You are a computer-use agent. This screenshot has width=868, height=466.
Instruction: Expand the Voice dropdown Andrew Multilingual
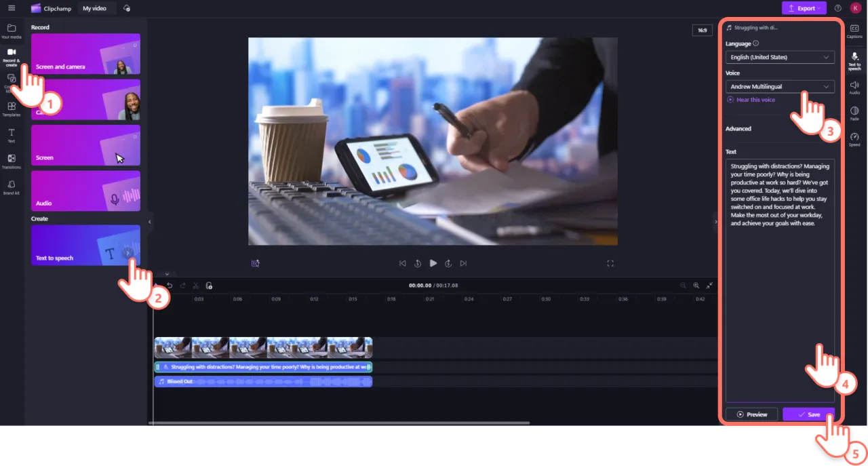click(x=780, y=87)
